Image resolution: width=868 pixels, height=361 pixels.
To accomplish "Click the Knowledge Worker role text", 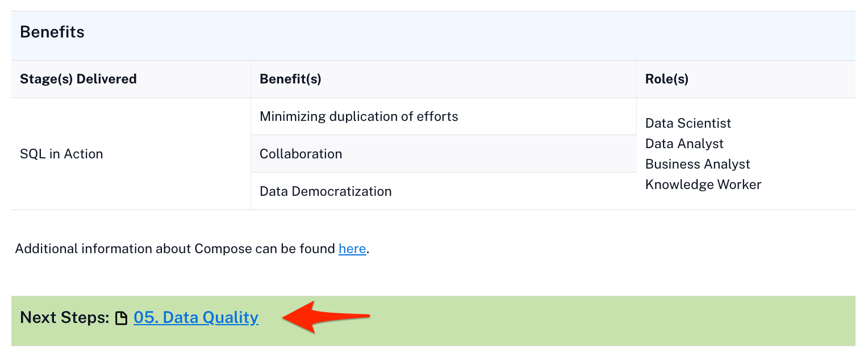I will 703,184.
